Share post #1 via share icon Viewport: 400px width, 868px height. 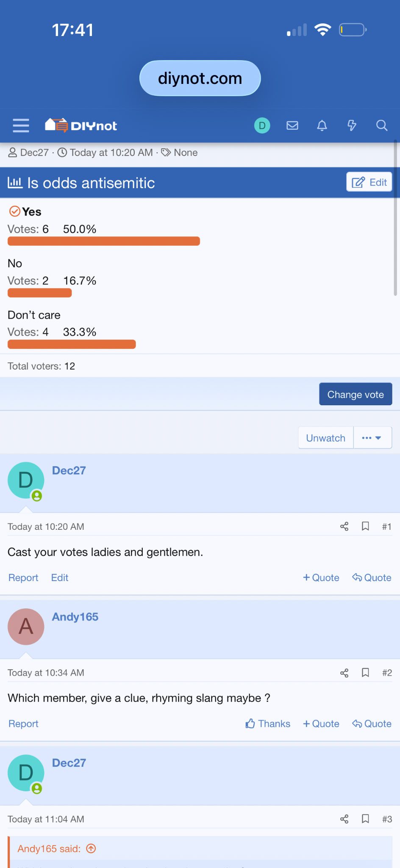point(344,526)
